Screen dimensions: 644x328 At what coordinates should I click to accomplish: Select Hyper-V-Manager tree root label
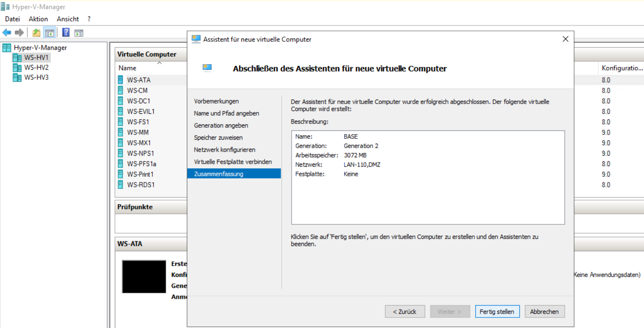(40, 48)
